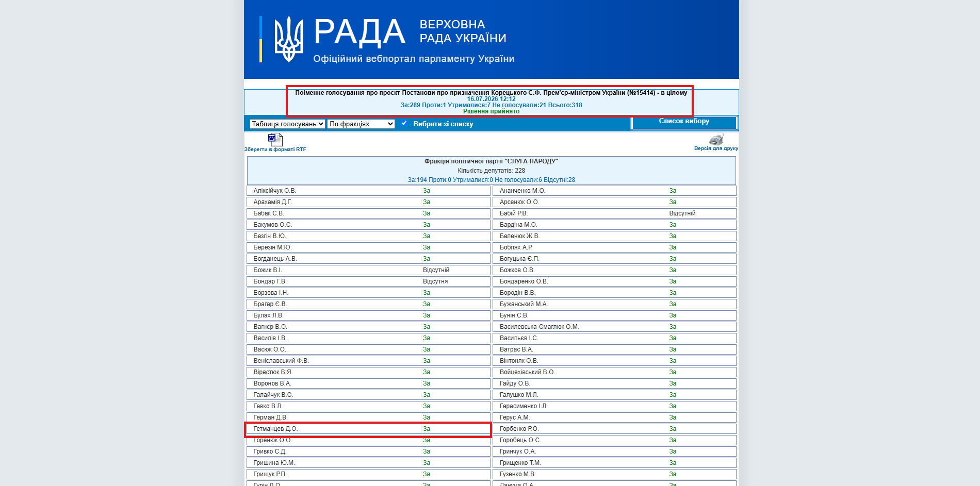980x486 pixels.
Task: Select the row 'Войцехівський В.О.'
Action: tap(614, 372)
